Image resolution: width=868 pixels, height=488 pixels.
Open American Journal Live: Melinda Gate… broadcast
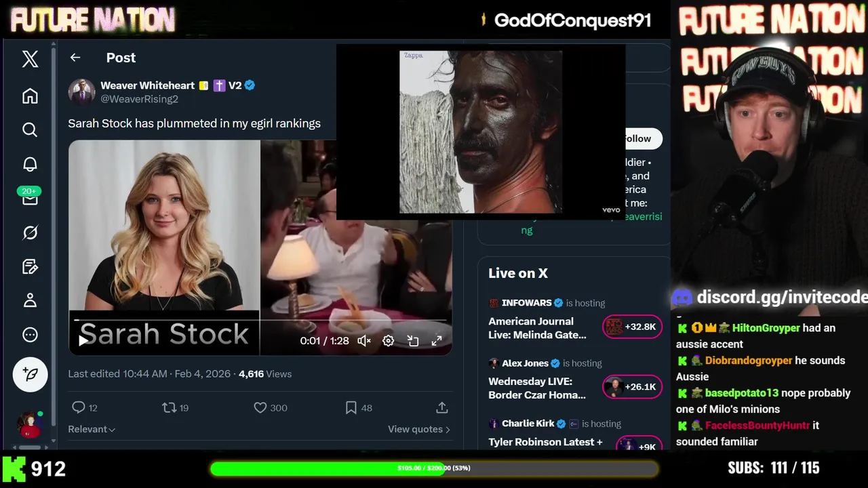(x=537, y=328)
